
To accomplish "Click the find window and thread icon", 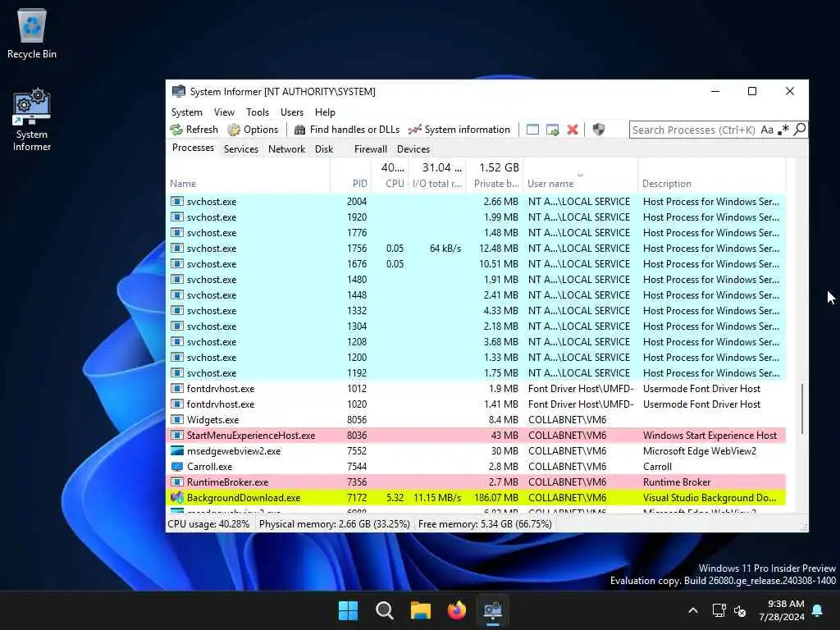I will 552,130.
